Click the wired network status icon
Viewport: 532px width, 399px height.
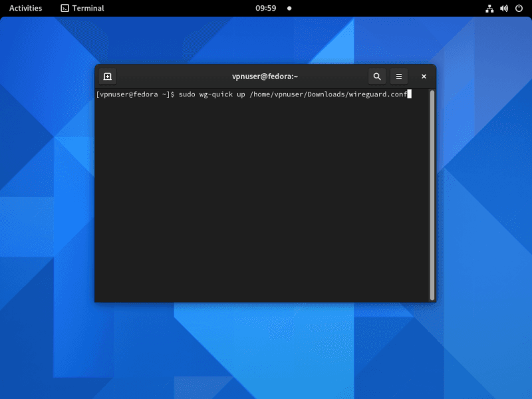click(x=489, y=8)
